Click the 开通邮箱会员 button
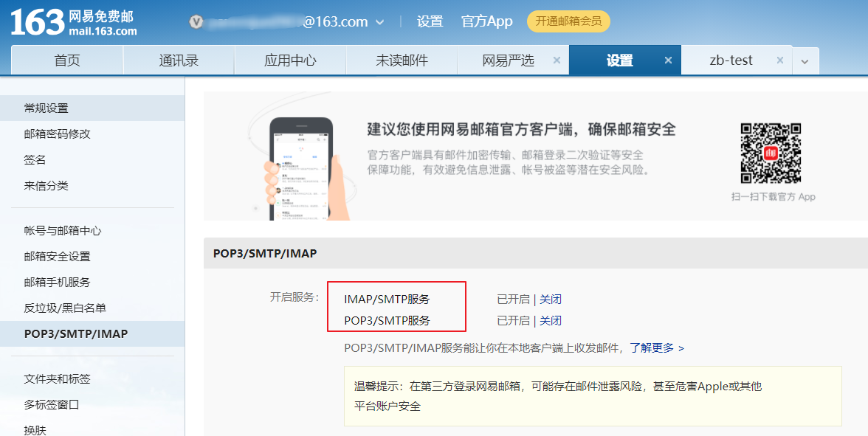The image size is (868, 436). point(568,21)
